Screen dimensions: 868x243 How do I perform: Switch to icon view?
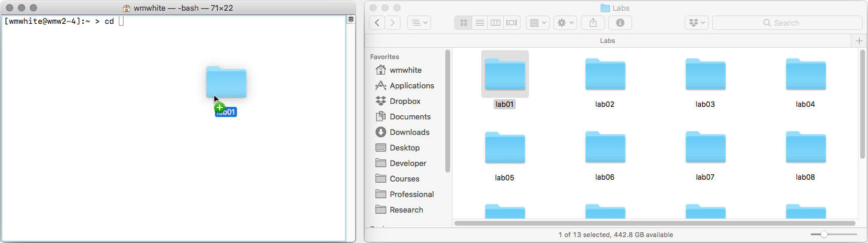point(463,23)
